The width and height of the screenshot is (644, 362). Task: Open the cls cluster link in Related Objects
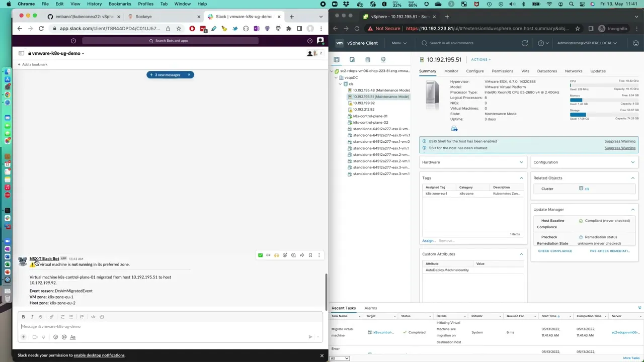(587, 189)
